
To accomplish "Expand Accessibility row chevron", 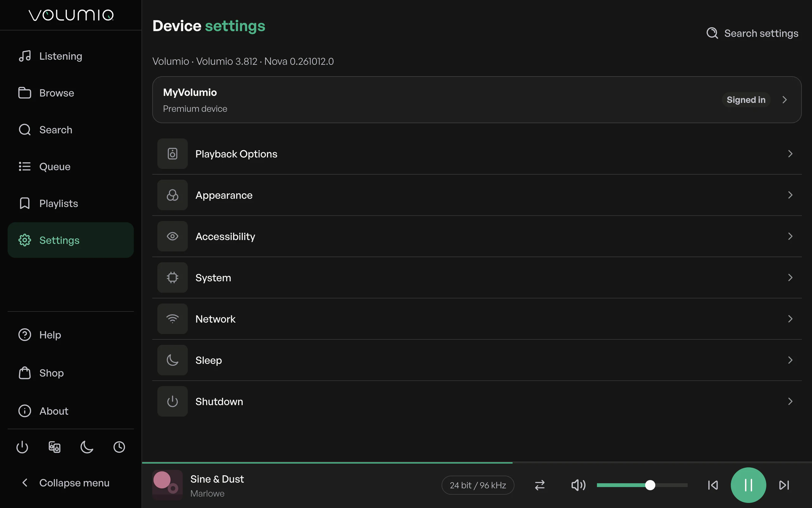I will 790,236.
